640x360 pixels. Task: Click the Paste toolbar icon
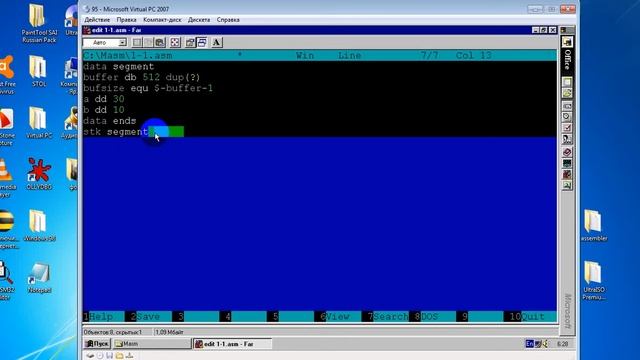pyautogui.click(x=160, y=42)
